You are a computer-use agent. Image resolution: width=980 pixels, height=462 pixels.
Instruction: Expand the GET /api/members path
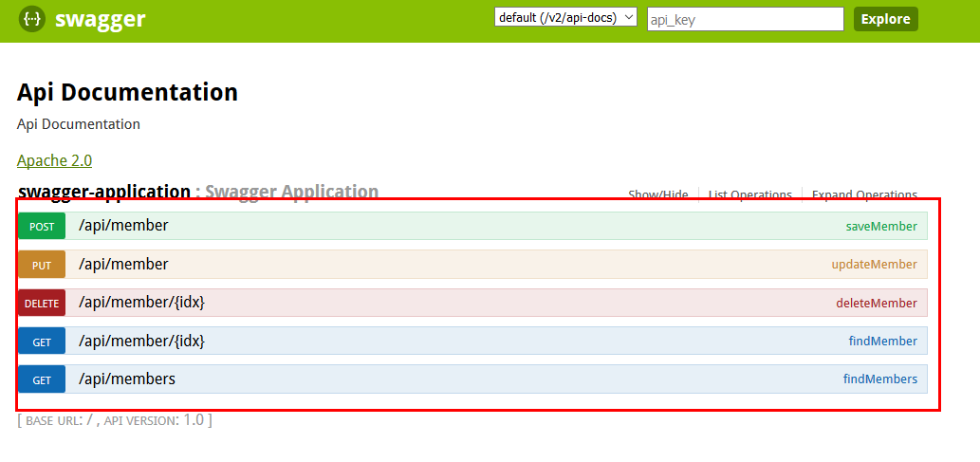pyautogui.click(x=127, y=379)
